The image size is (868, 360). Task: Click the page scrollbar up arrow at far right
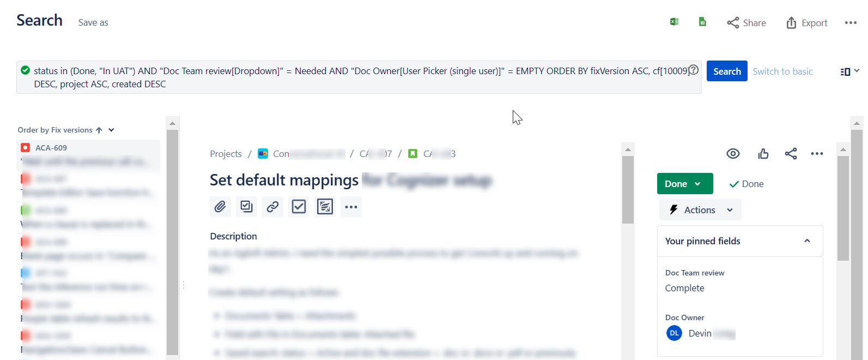tap(857, 123)
